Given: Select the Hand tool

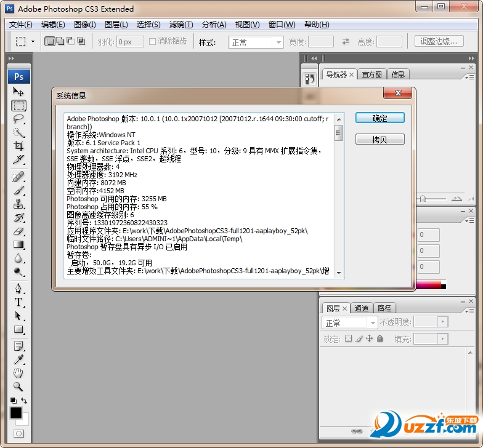Looking at the screenshot, I should point(18,373).
